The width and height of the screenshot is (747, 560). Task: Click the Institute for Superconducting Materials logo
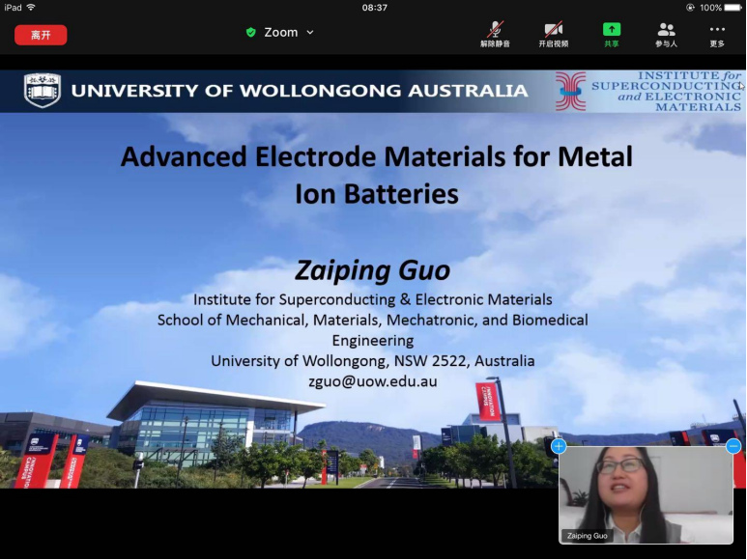(571, 92)
